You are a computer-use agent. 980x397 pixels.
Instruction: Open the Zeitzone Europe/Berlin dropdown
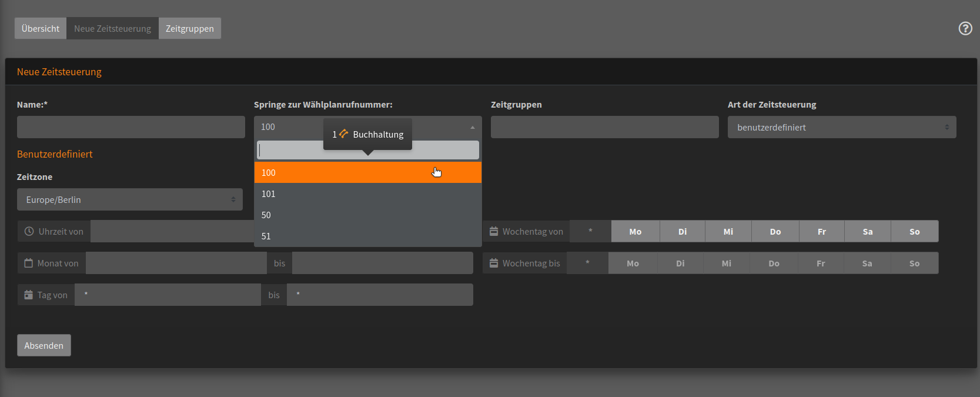(x=129, y=200)
